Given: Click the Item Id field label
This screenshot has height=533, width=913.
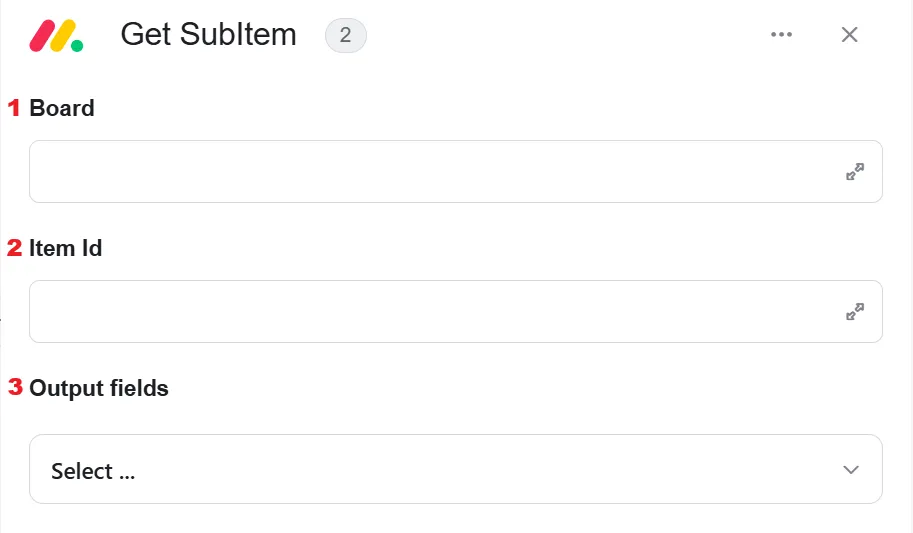Looking at the screenshot, I should pos(66,248).
